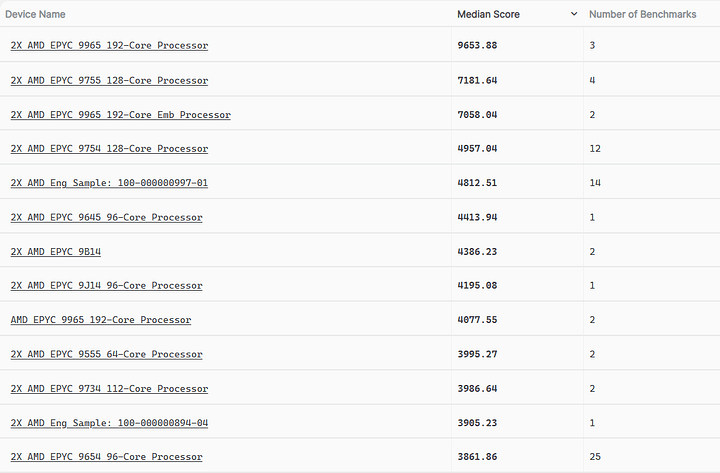Image resolution: width=720 pixels, height=473 pixels.
Task: Open 2X AMD EPYC 9J14 96-Core Processor
Action: coord(106,286)
